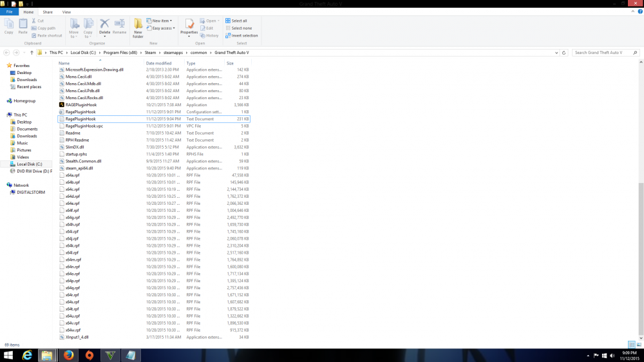Open the Help question mark icon

click(640, 12)
